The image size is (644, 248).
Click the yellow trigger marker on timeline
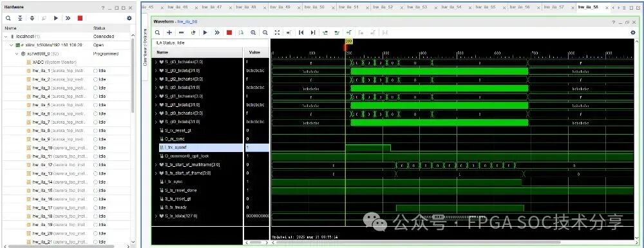point(348,41)
